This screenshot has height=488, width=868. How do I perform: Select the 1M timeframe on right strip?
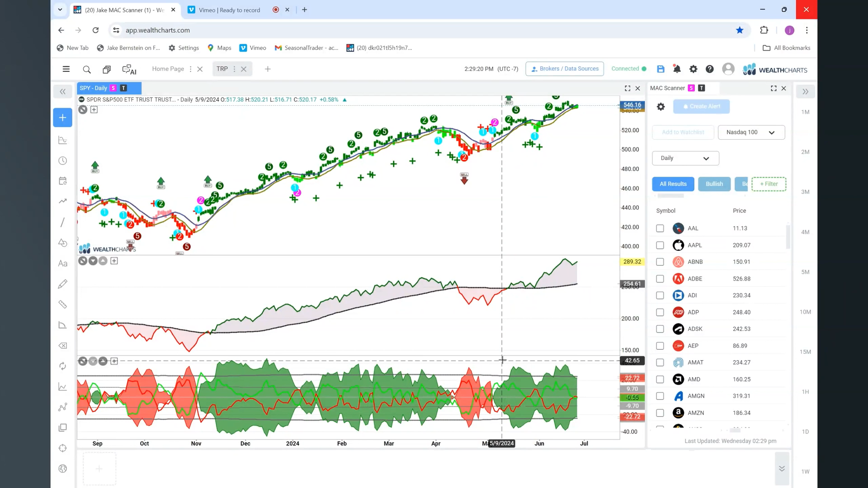click(x=805, y=112)
